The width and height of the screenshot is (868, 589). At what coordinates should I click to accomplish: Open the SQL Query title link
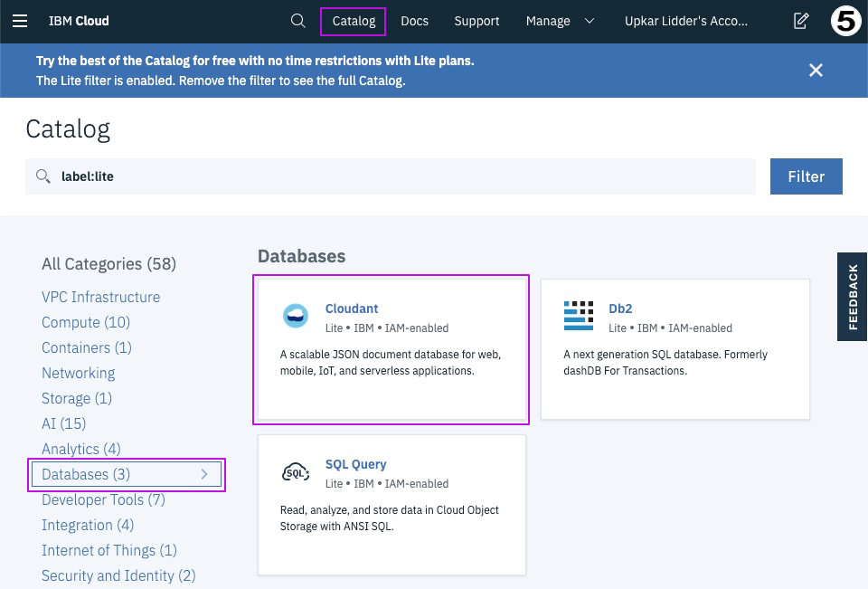pos(355,464)
